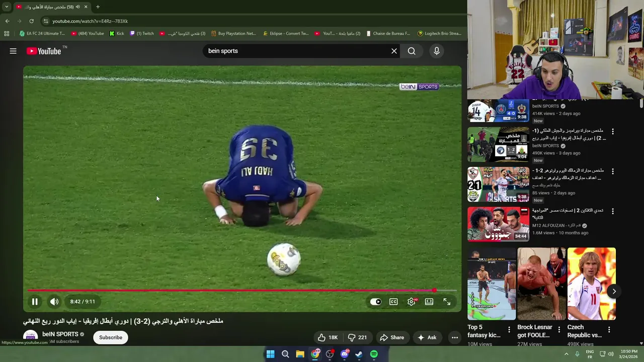Switch to theater mode
644x362 pixels.
pos(429,302)
